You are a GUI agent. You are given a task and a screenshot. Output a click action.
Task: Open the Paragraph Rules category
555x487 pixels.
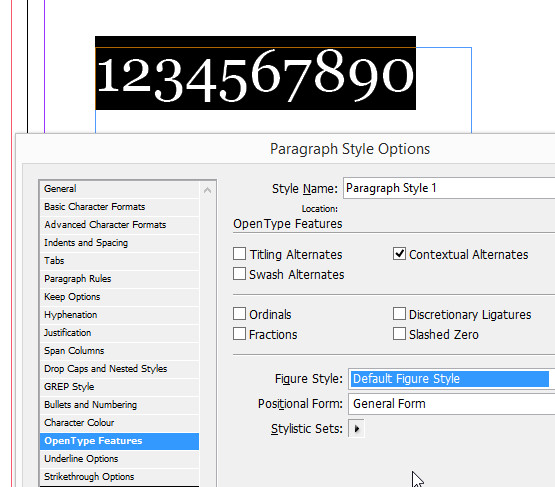(119, 279)
